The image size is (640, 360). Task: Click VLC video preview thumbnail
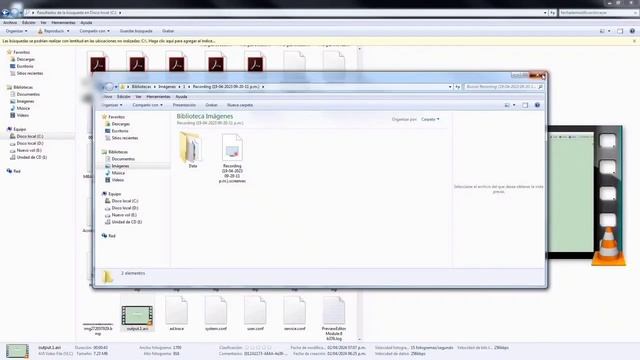[x=587, y=196]
